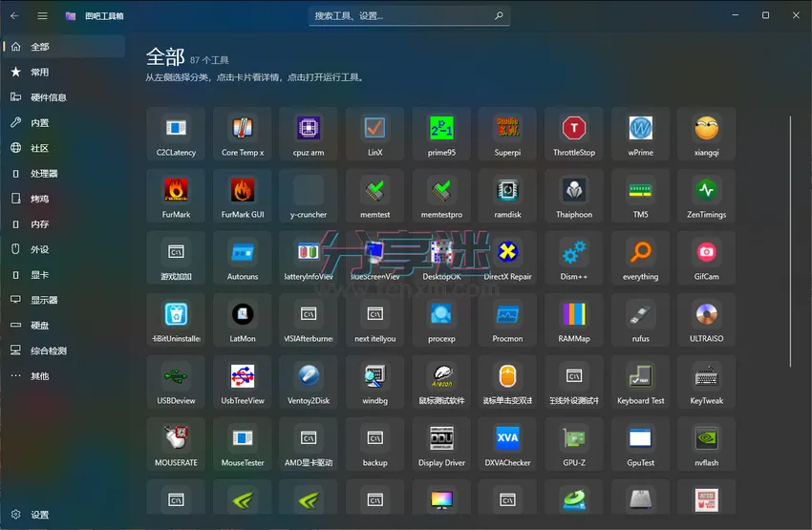Open 其他 category in sidebar
Image resolution: width=812 pixels, height=530 pixels.
[x=64, y=376]
